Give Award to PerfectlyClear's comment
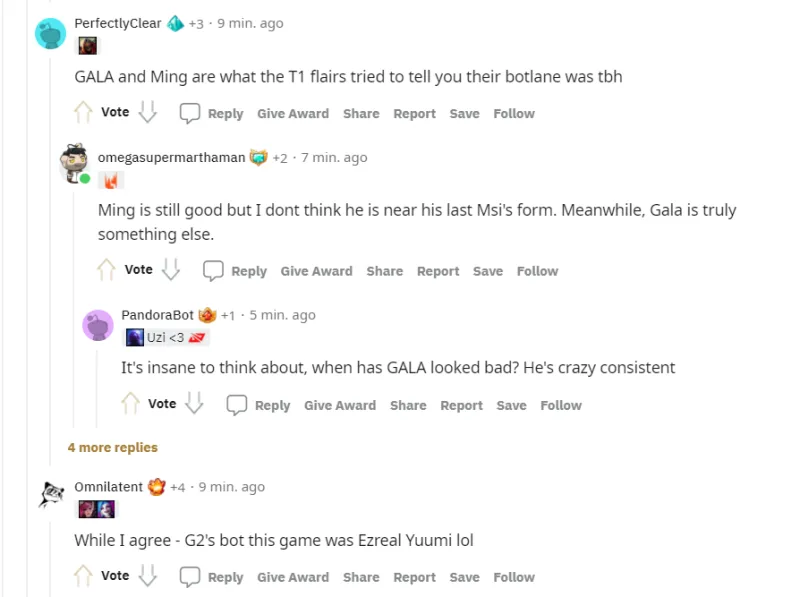Image resolution: width=800 pixels, height=597 pixels. coord(293,114)
